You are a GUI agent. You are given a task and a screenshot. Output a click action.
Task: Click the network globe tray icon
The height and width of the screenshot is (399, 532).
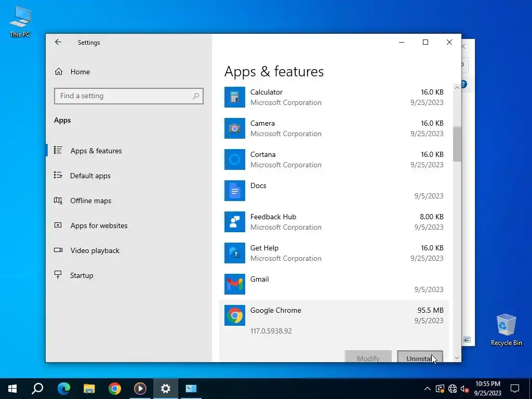453,389
